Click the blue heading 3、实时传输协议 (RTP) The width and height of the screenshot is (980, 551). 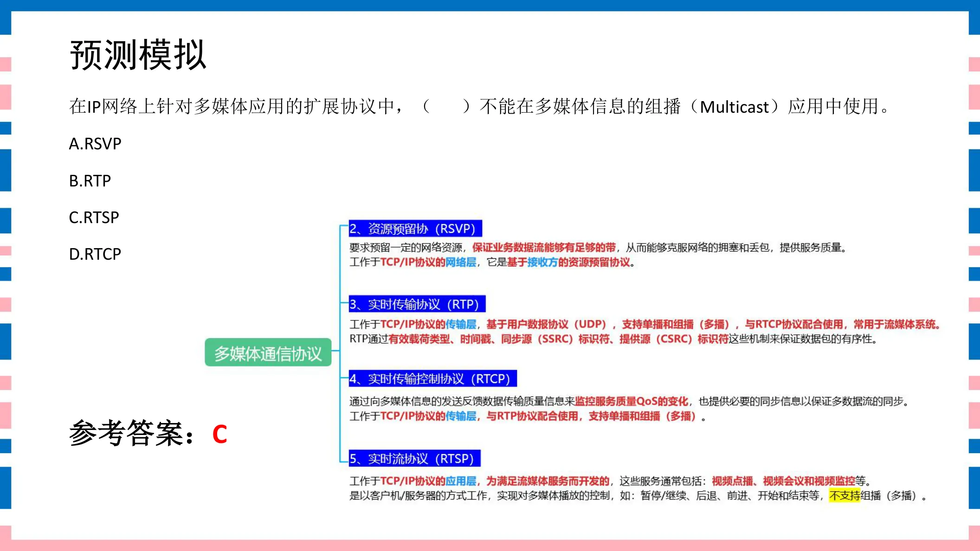(417, 304)
